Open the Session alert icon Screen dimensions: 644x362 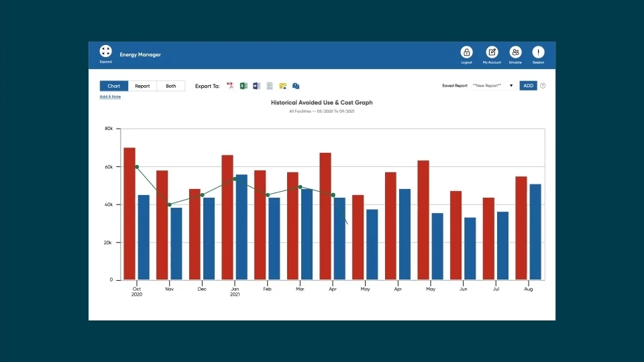539,52
